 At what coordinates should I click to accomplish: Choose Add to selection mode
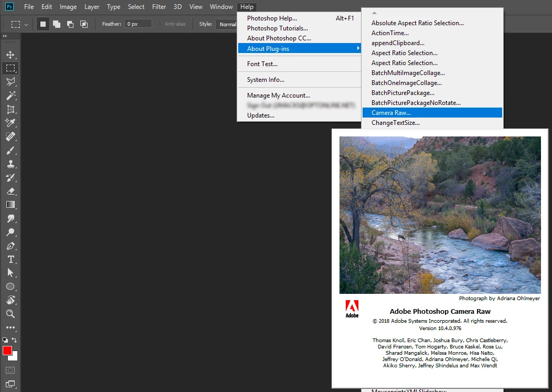click(x=56, y=24)
